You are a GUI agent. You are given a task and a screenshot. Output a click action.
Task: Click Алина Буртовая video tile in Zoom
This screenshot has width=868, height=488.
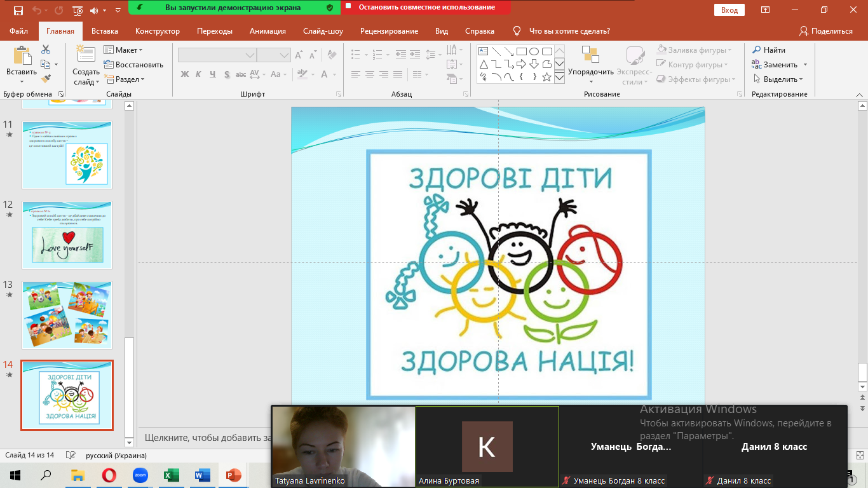click(x=487, y=447)
